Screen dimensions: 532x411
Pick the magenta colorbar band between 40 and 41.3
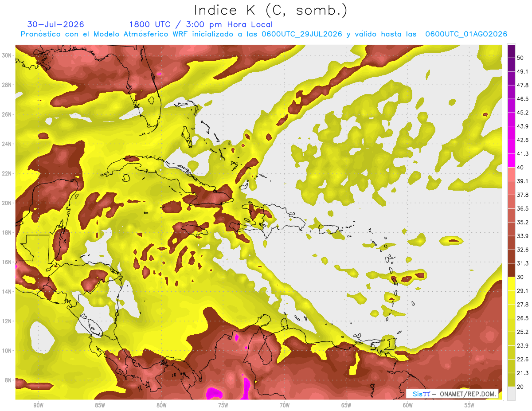click(x=511, y=160)
